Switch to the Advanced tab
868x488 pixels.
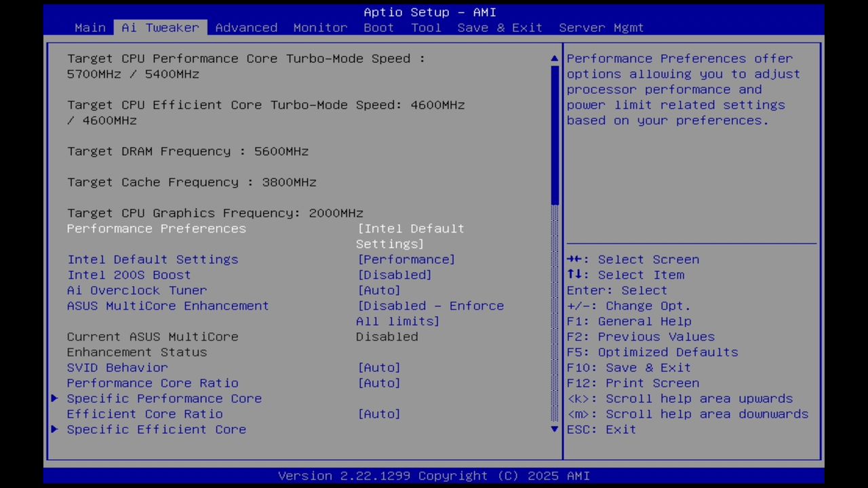tap(246, 27)
